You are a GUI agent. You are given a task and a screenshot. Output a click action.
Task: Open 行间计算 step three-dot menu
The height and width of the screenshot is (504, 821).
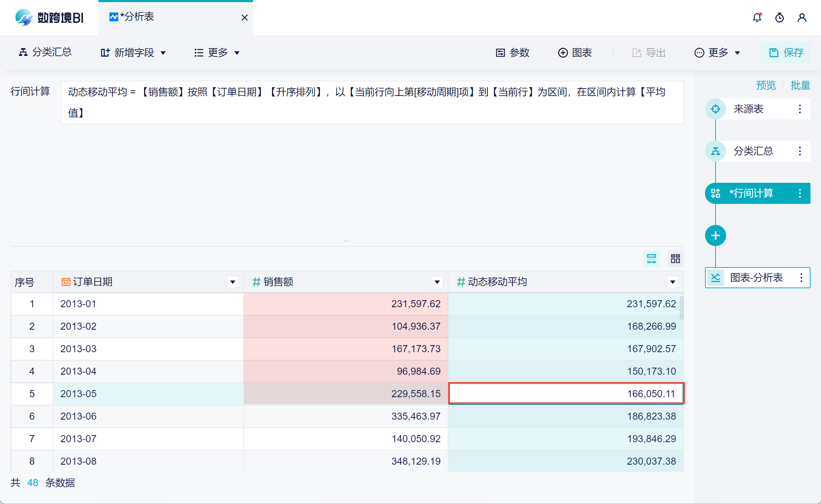pyautogui.click(x=800, y=193)
